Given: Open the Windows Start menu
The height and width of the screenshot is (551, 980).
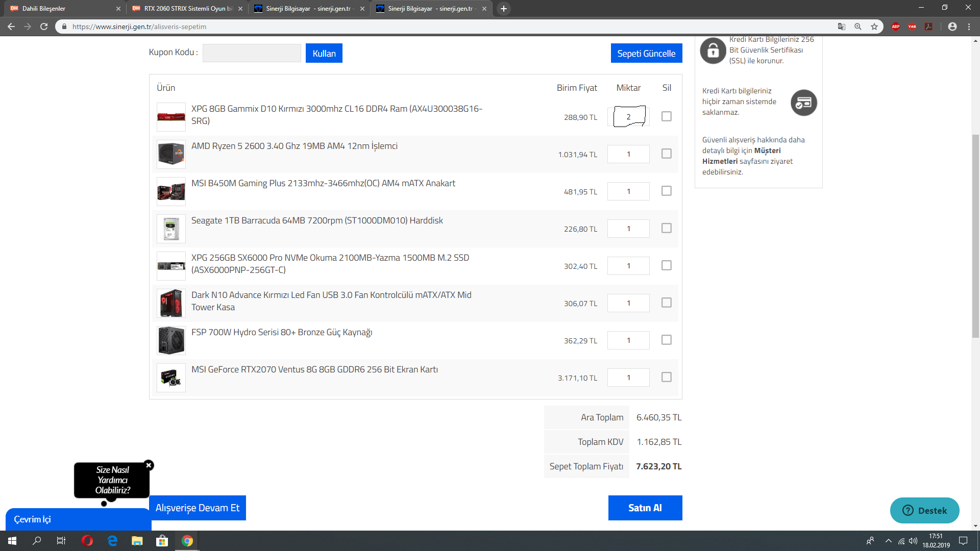Looking at the screenshot, I should pos(12,541).
